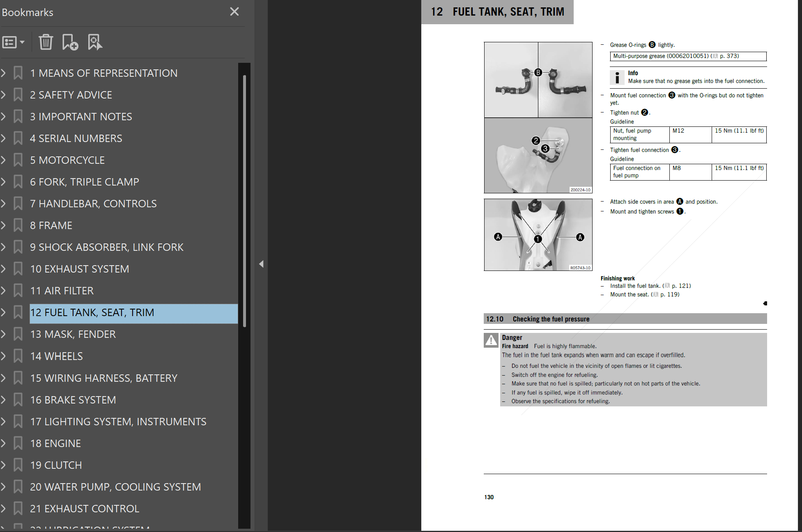Viewport: 802px width, 532px height.
Task: Go to bookmark 2 SAFETY ADVICE
Action: click(x=71, y=95)
